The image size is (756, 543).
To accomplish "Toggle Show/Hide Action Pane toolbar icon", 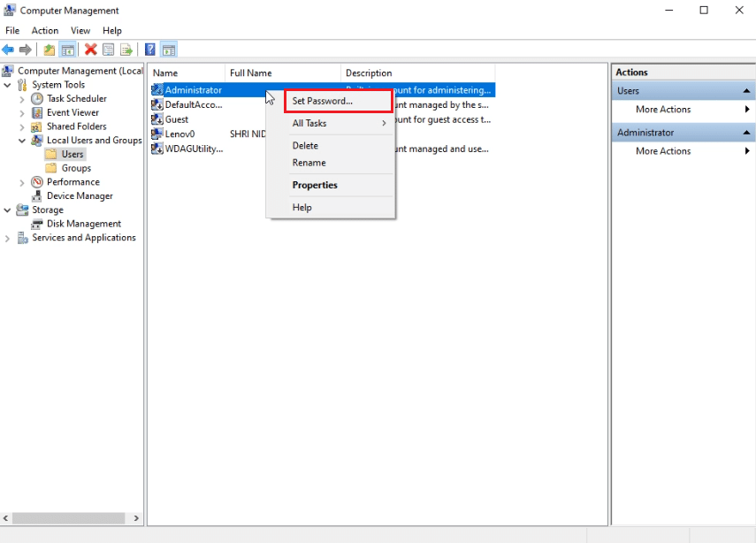I will 169,50.
